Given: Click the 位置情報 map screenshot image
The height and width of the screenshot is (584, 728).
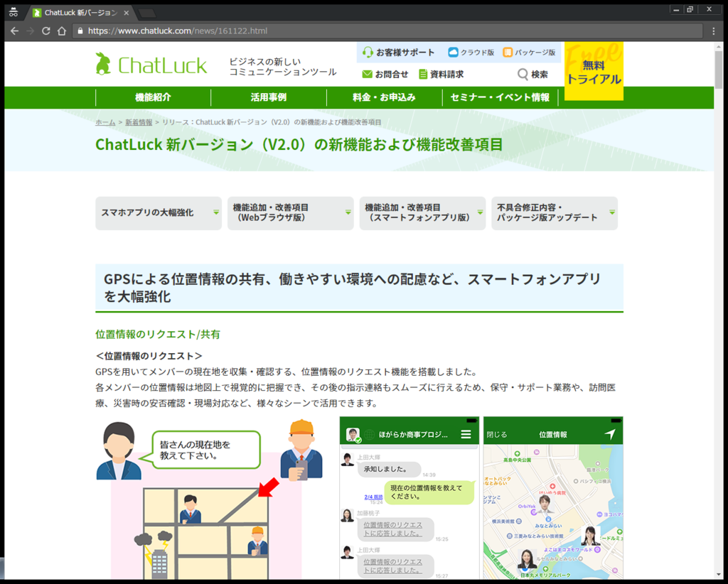Looking at the screenshot, I should (x=553, y=498).
